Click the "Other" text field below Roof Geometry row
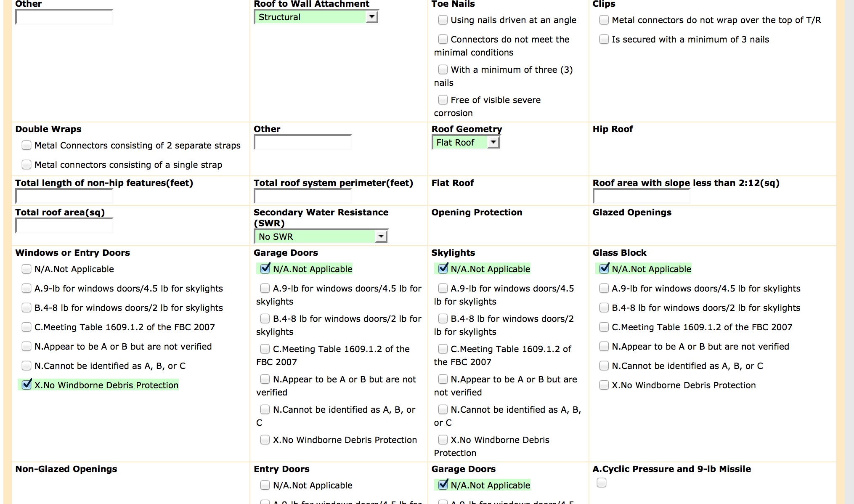The height and width of the screenshot is (504, 854). pyautogui.click(x=302, y=142)
